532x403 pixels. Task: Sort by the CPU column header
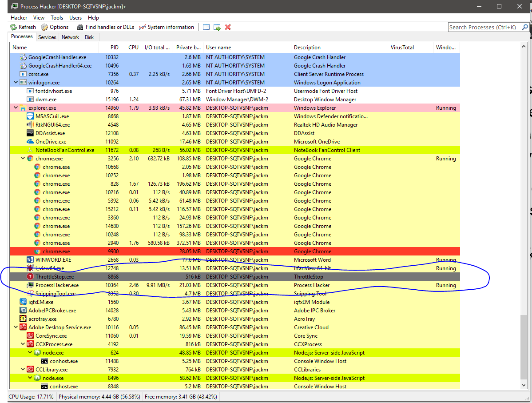pyautogui.click(x=131, y=48)
